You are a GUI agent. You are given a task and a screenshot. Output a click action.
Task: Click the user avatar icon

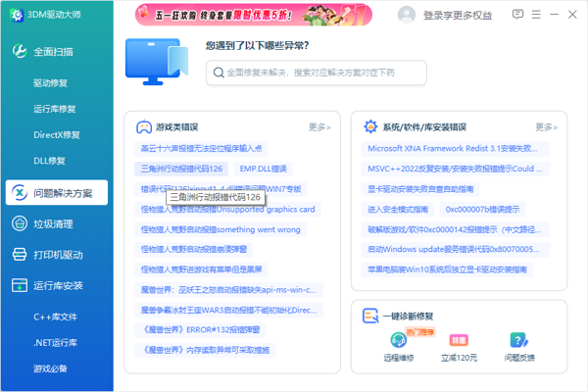pos(408,15)
